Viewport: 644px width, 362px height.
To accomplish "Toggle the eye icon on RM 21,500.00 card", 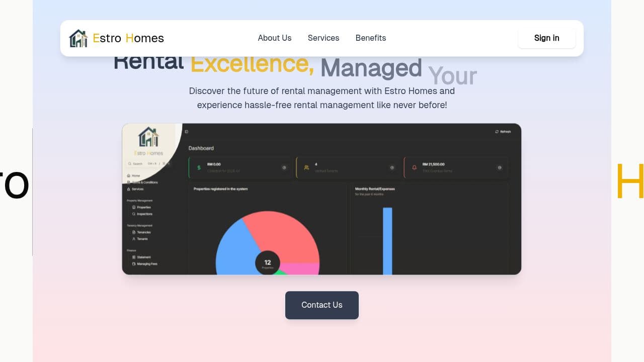I will coord(500,167).
